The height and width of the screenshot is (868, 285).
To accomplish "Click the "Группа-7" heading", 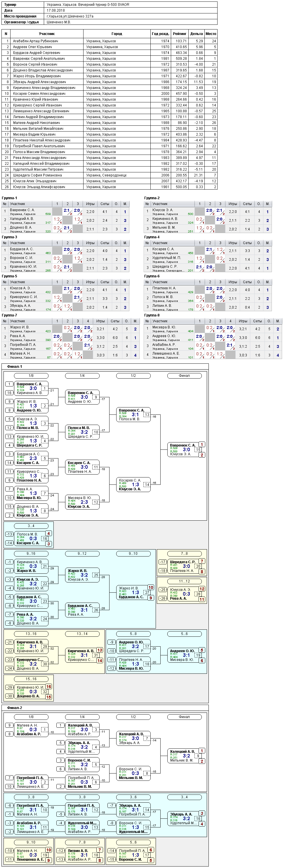I will click(x=9, y=315).
